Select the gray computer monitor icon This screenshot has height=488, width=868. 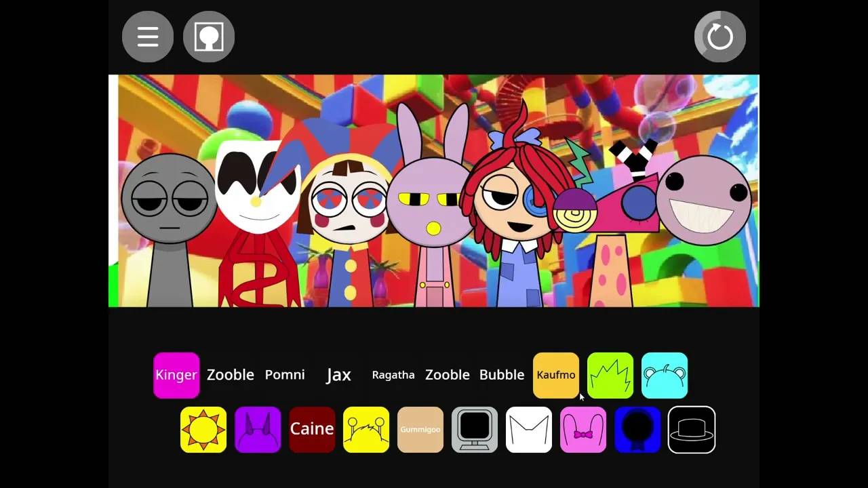[x=475, y=429]
